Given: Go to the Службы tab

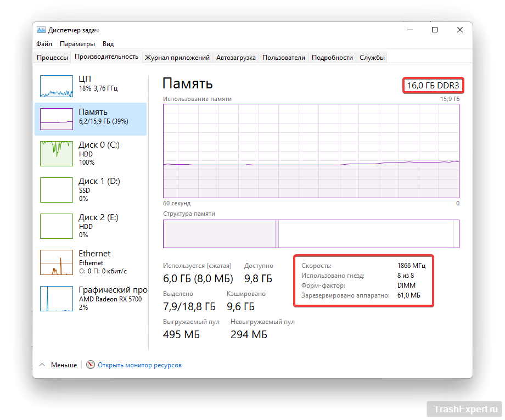Looking at the screenshot, I should point(372,58).
